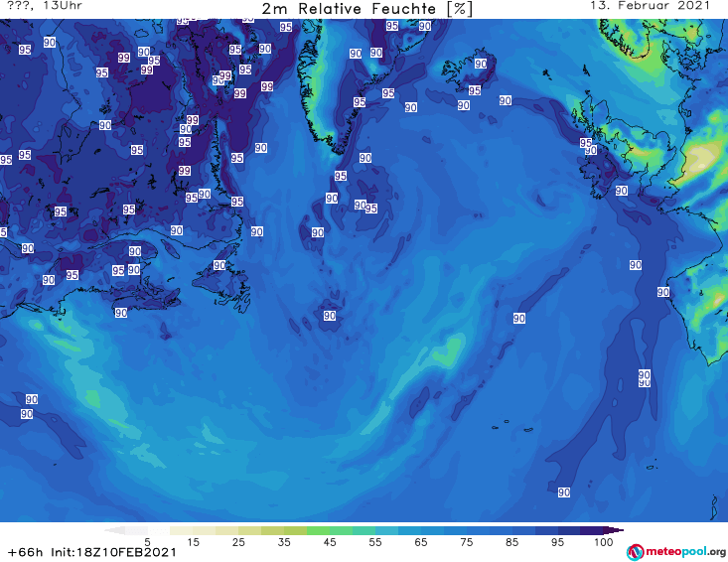Click the colorbar scale value 75
The height and width of the screenshot is (562, 728).
[467, 542]
